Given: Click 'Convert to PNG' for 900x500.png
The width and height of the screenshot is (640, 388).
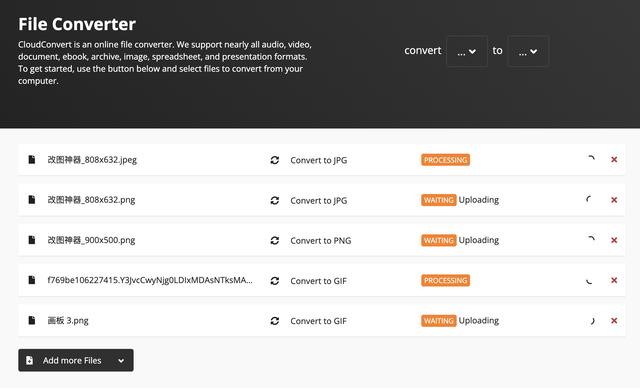Looking at the screenshot, I should click(x=320, y=241).
